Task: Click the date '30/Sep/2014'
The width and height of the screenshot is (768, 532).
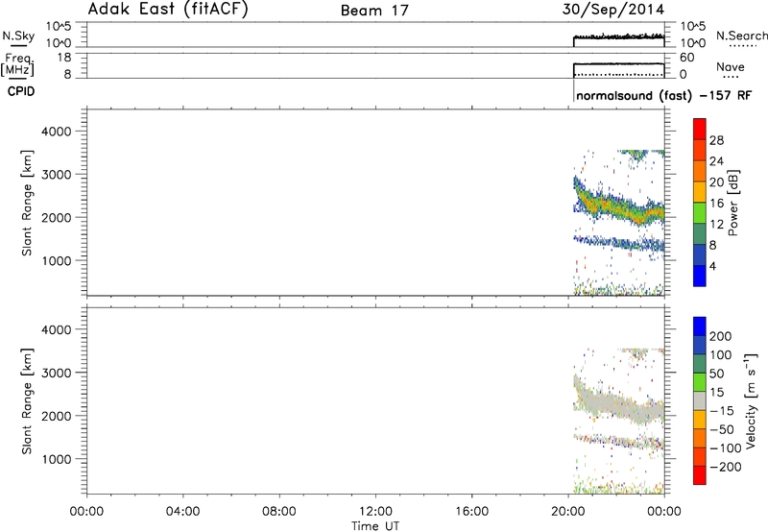Action: click(x=613, y=10)
